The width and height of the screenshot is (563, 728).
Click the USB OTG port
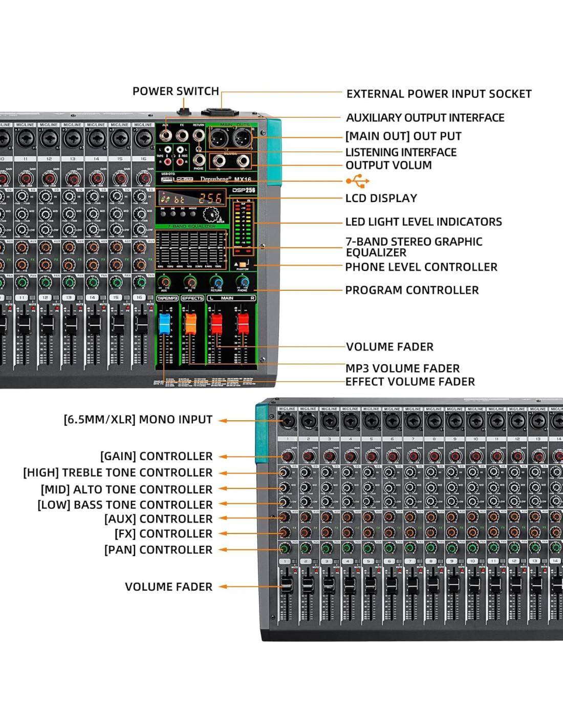coord(167,179)
